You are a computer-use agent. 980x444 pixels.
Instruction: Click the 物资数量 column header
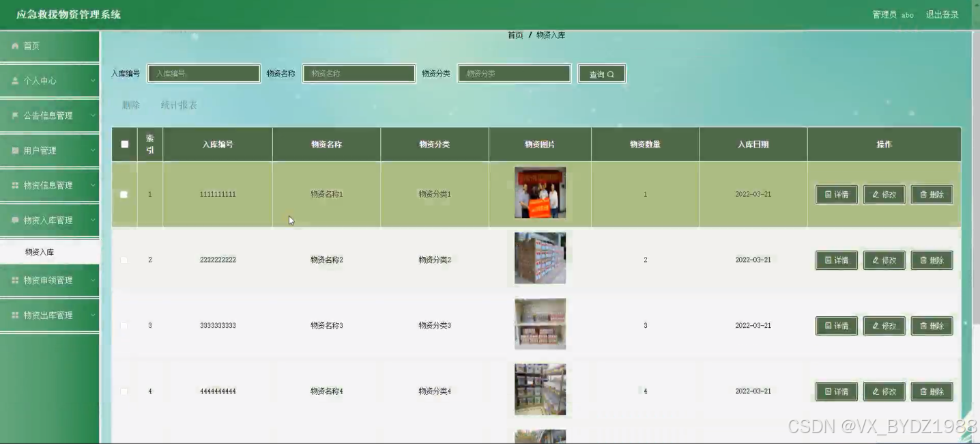tap(645, 144)
